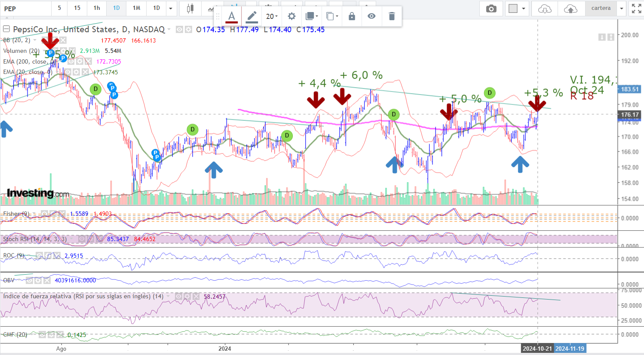Remove the EMA (20, close, 0) indicator
The height and width of the screenshot is (355, 644).
click(85, 72)
